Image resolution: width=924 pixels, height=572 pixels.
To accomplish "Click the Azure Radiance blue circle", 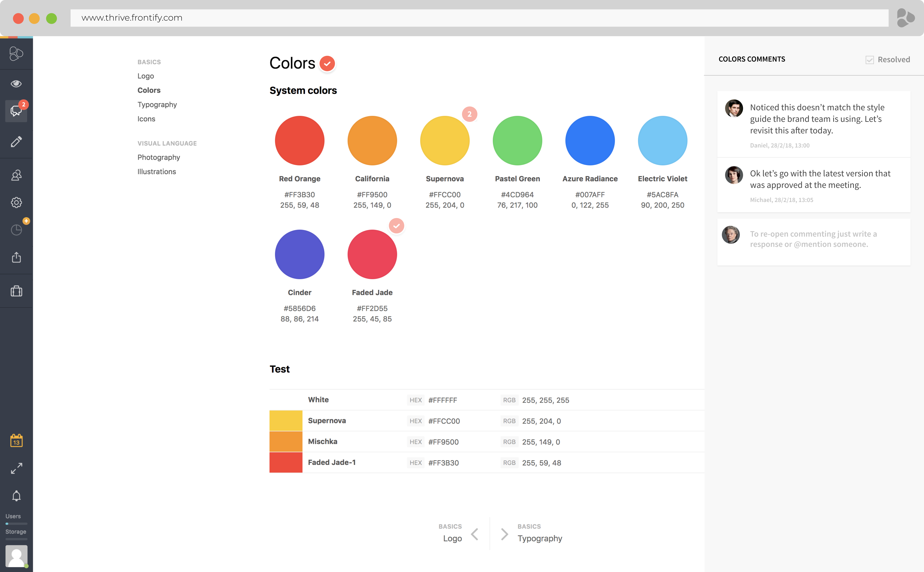I will (590, 140).
